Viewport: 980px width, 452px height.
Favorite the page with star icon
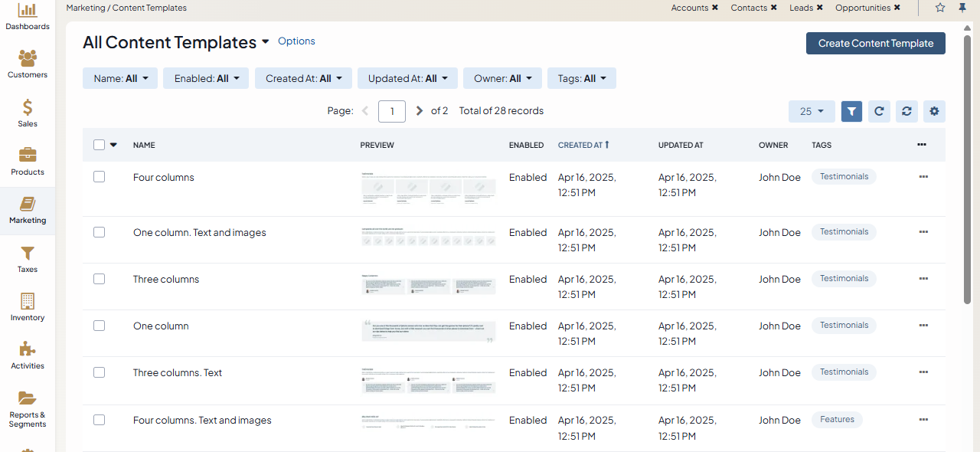[x=940, y=8]
